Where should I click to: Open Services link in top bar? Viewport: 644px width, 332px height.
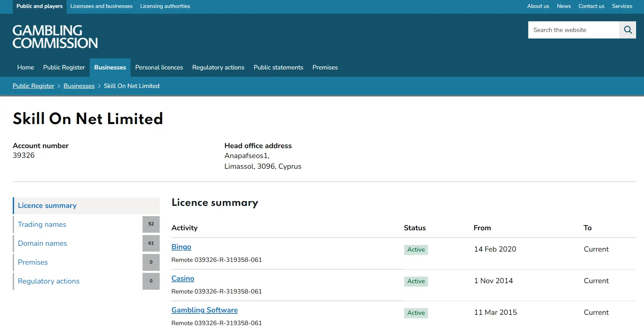click(x=622, y=6)
